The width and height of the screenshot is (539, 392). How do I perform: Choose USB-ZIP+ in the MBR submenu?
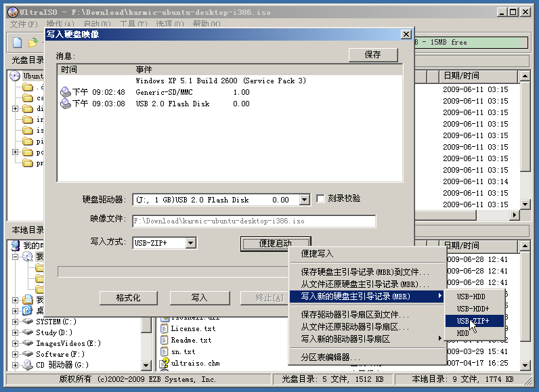(475, 321)
